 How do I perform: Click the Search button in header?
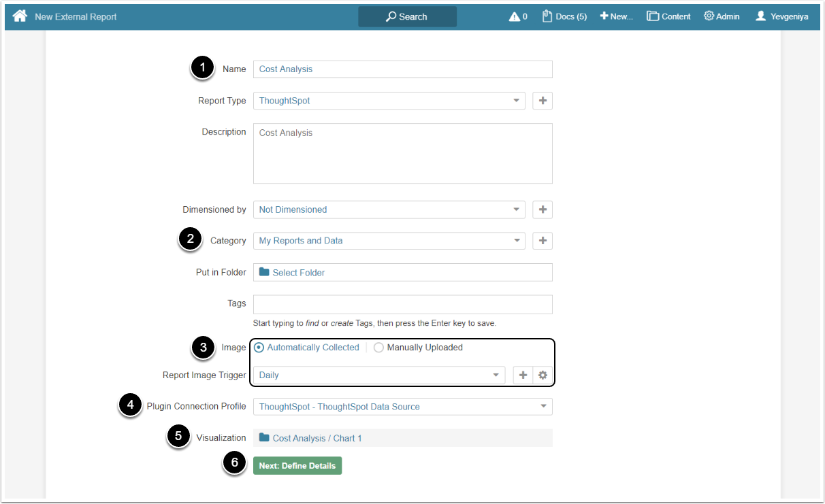tap(407, 16)
